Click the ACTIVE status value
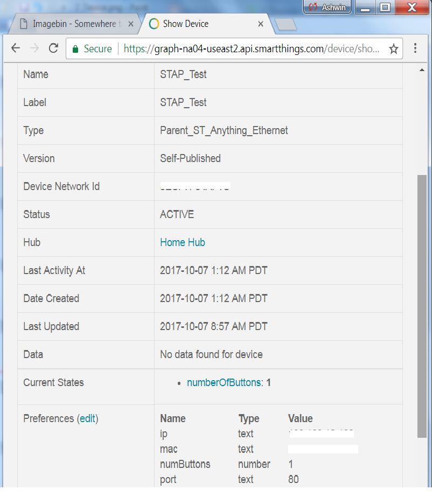This screenshot has height=504, width=432. (x=177, y=214)
